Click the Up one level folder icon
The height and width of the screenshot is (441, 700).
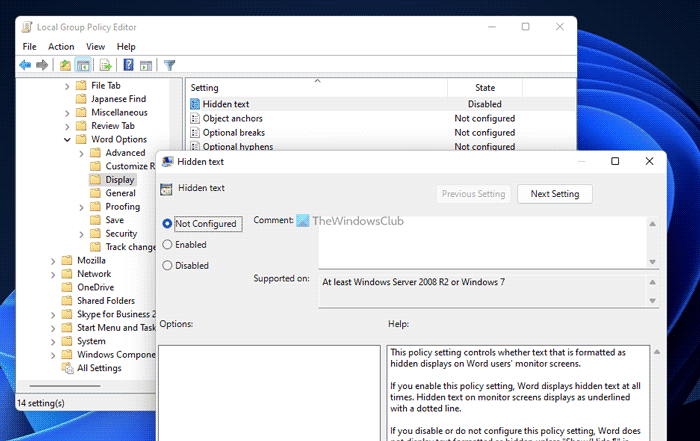click(66, 65)
